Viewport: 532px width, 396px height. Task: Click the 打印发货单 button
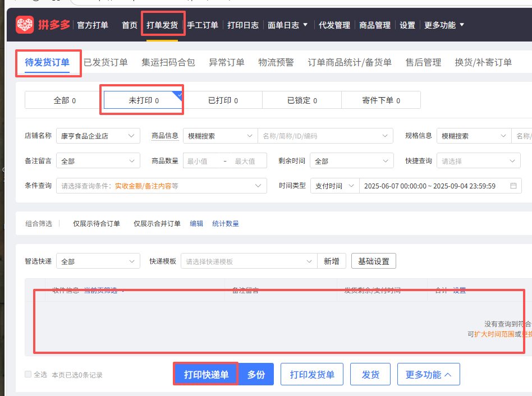point(312,374)
